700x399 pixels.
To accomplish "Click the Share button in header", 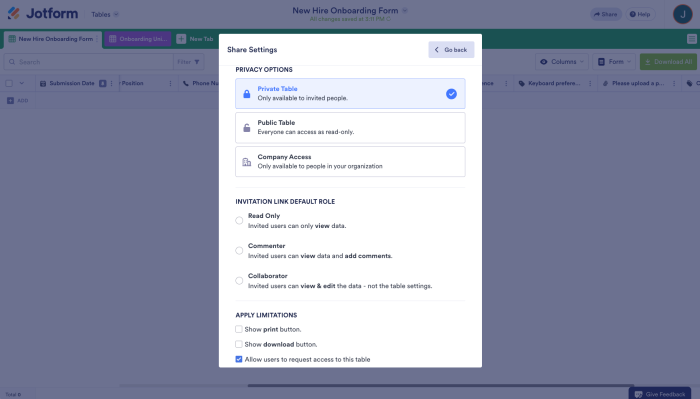I will (x=606, y=14).
